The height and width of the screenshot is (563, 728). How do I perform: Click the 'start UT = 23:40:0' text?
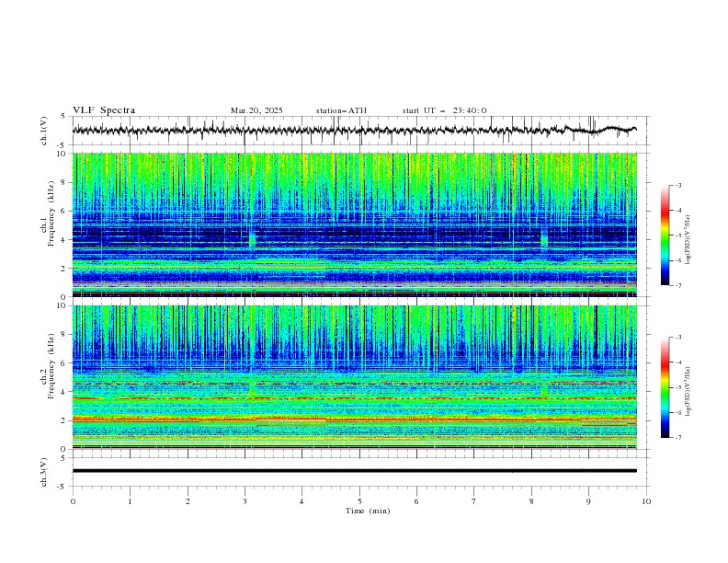point(444,110)
